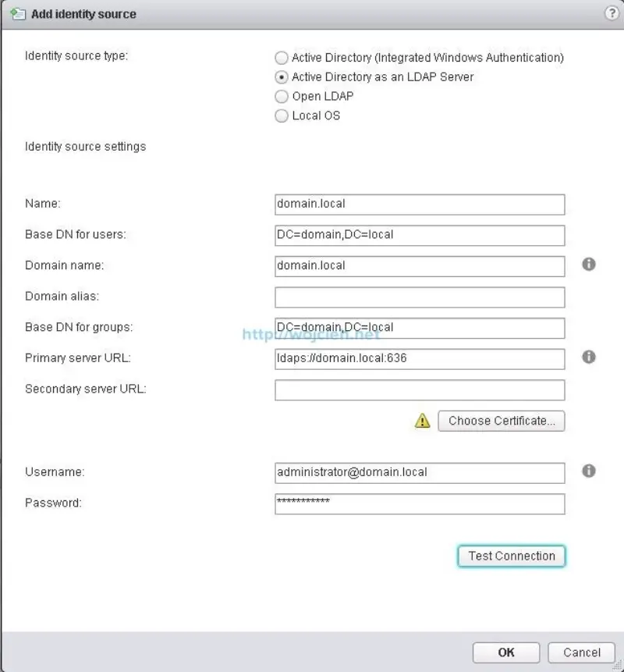Image resolution: width=624 pixels, height=672 pixels.
Task: Dismiss the dialog using Cancel
Action: (x=580, y=652)
